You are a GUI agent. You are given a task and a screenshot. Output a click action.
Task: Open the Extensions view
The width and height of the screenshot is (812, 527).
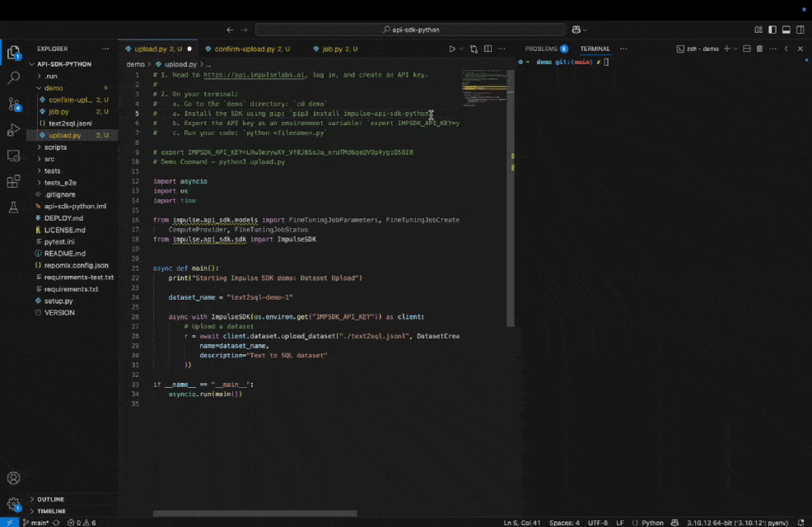click(13, 181)
